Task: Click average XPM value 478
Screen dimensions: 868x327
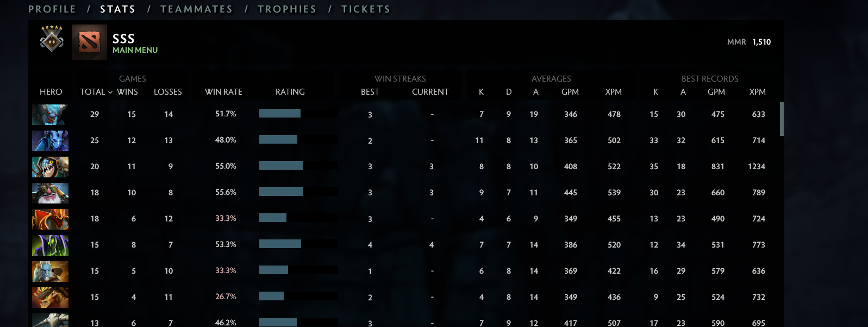Action: [614, 114]
